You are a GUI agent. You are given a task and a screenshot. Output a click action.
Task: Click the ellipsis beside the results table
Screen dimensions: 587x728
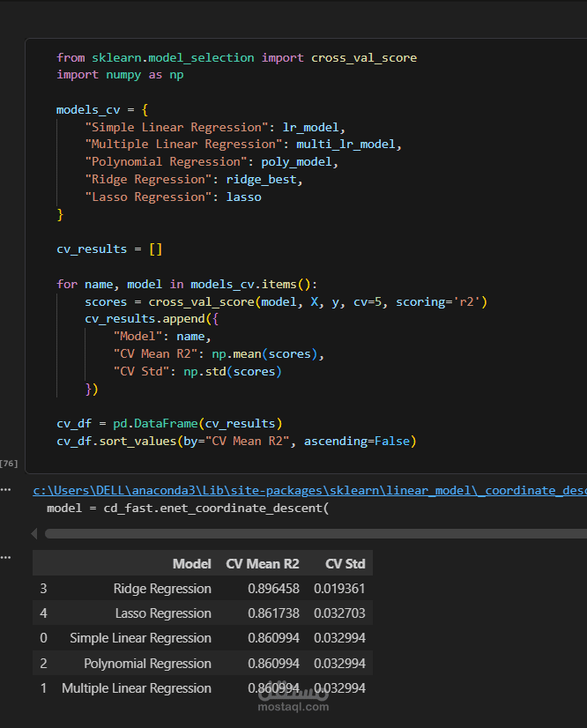pyautogui.click(x=6, y=557)
